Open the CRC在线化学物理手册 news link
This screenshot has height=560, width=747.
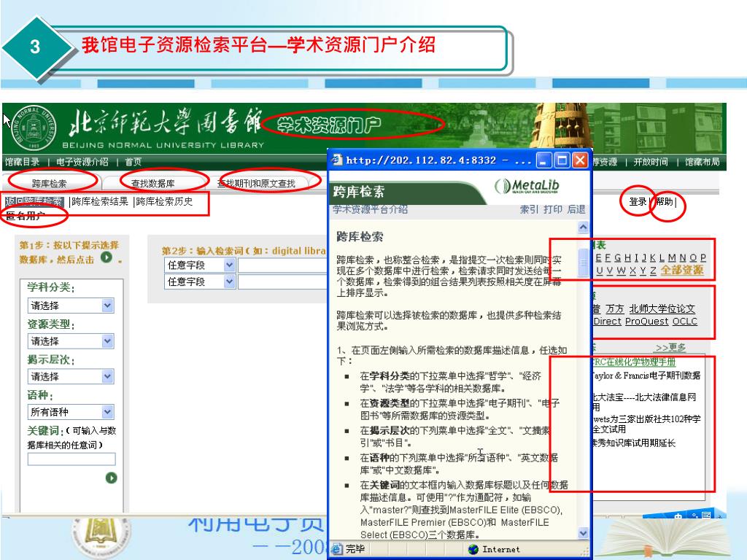click(x=634, y=362)
